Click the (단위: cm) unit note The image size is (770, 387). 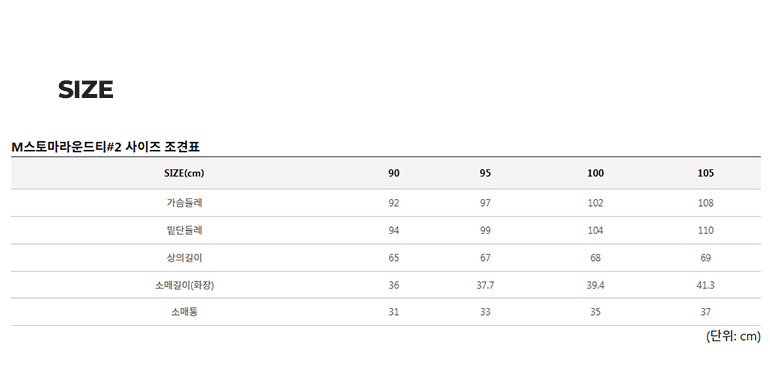(733, 336)
